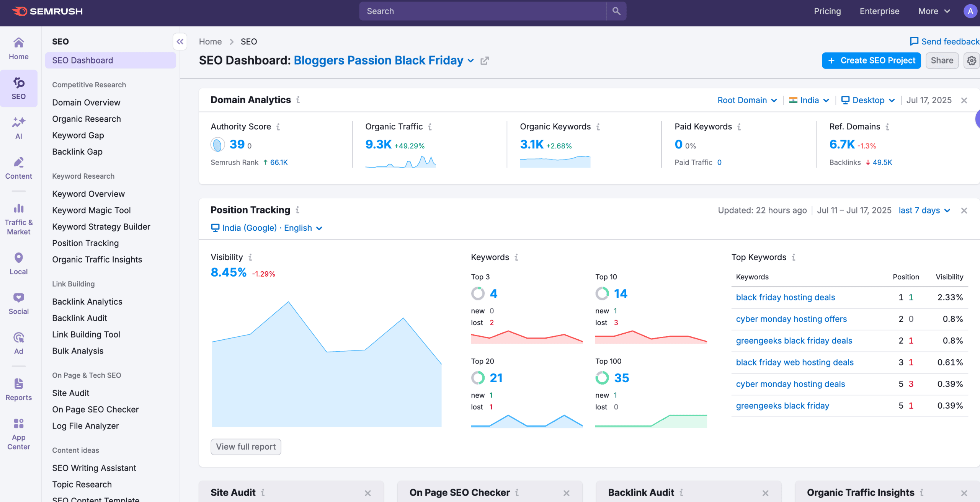Image resolution: width=980 pixels, height=502 pixels.
Task: Open the Reports section icon
Action: (19, 390)
